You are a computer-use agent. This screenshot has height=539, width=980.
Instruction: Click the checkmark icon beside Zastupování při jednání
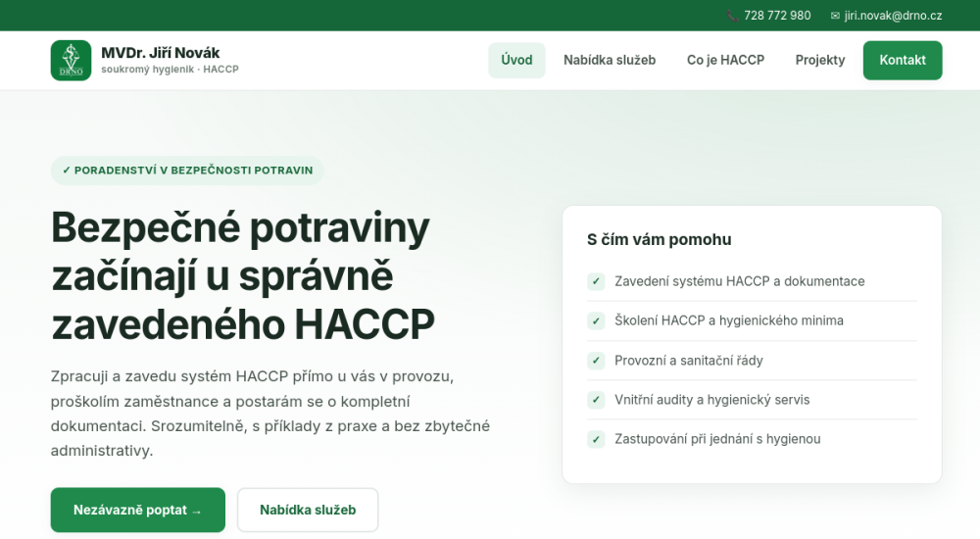pos(596,439)
